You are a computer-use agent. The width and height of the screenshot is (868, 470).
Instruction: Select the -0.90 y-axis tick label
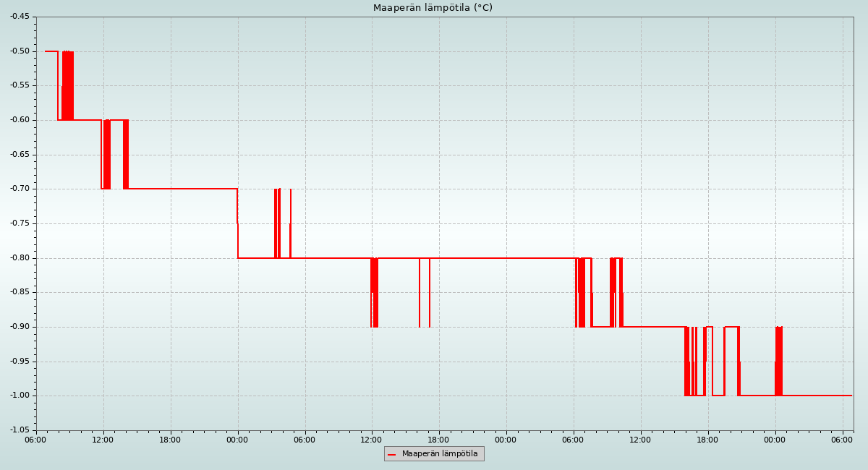click(x=20, y=327)
